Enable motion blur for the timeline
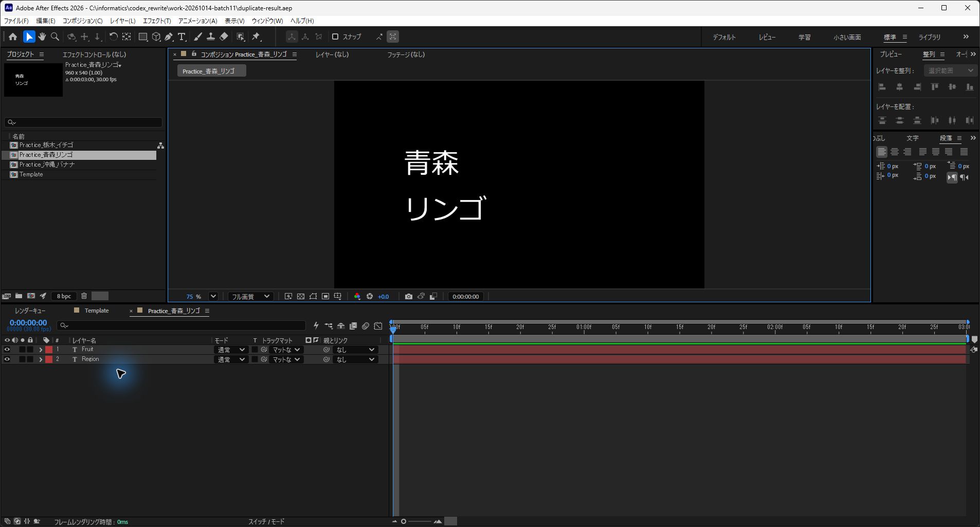980x527 pixels. pyautogui.click(x=366, y=325)
